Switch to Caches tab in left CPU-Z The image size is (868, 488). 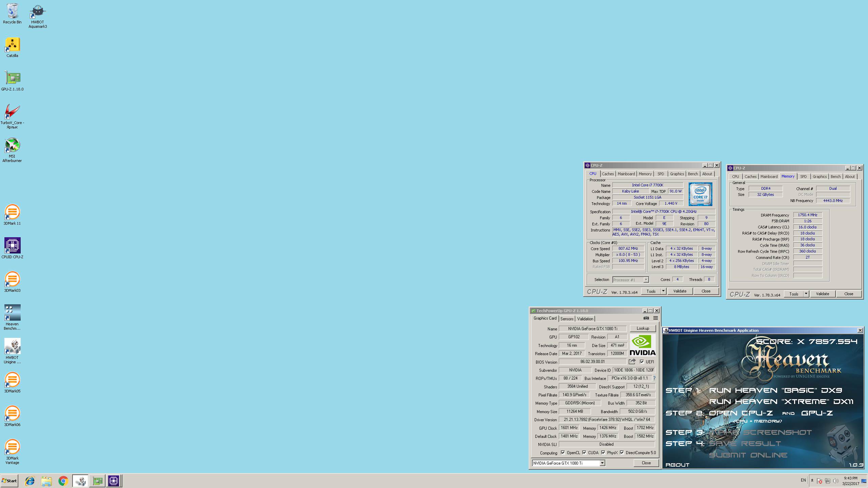coord(608,174)
